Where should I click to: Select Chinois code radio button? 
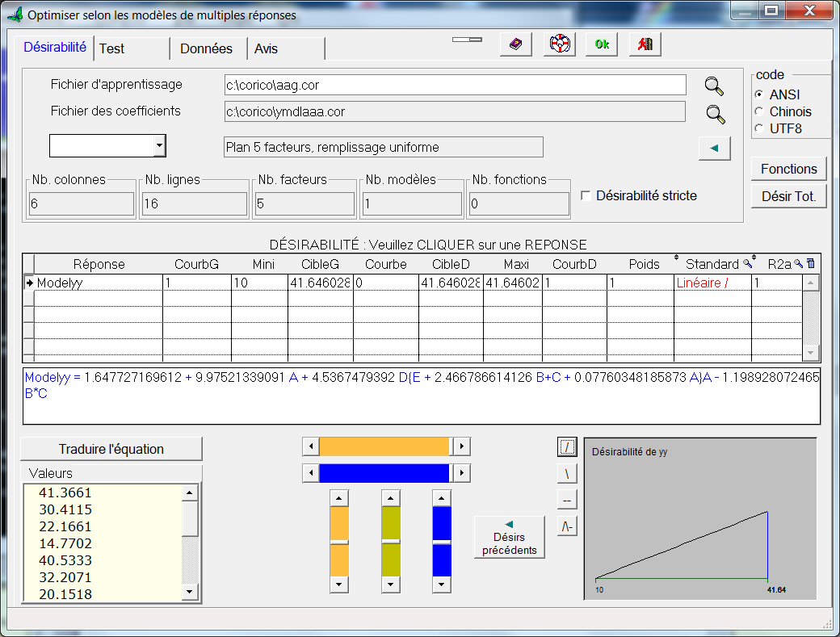758,111
